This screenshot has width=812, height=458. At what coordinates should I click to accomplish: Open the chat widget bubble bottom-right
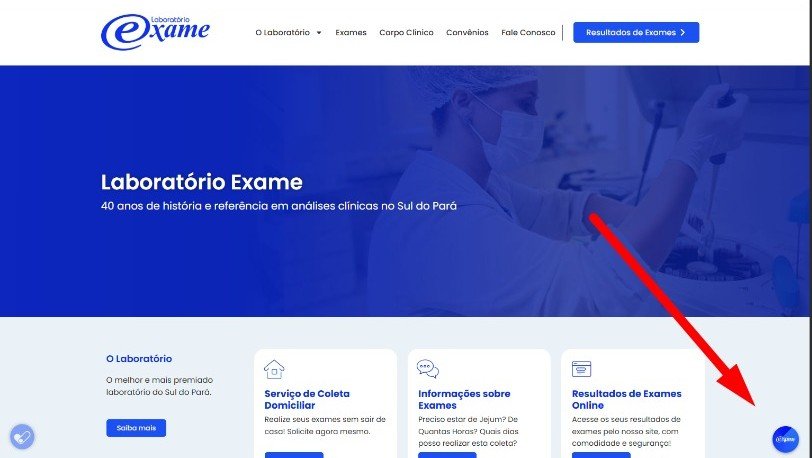(x=785, y=439)
